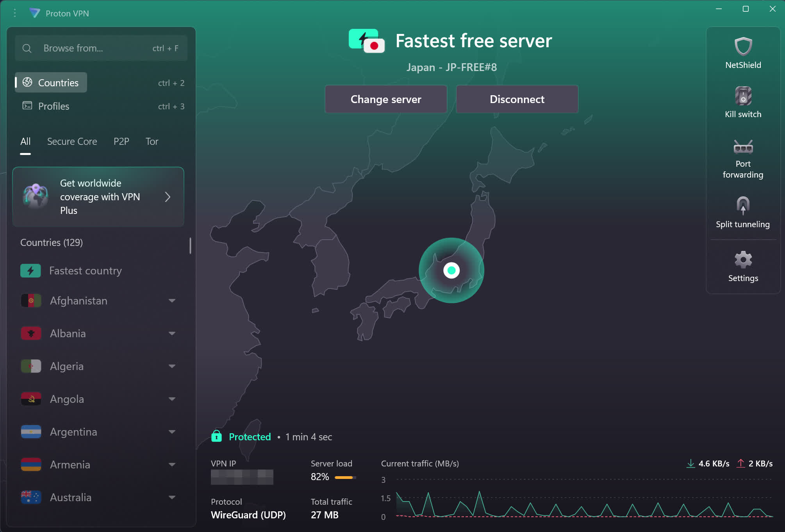Click the Disconnect button
This screenshot has width=785, height=532.
click(x=517, y=99)
